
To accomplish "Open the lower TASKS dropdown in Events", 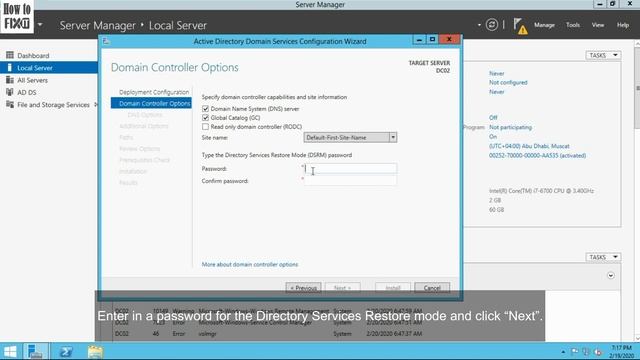I will pos(603,257).
